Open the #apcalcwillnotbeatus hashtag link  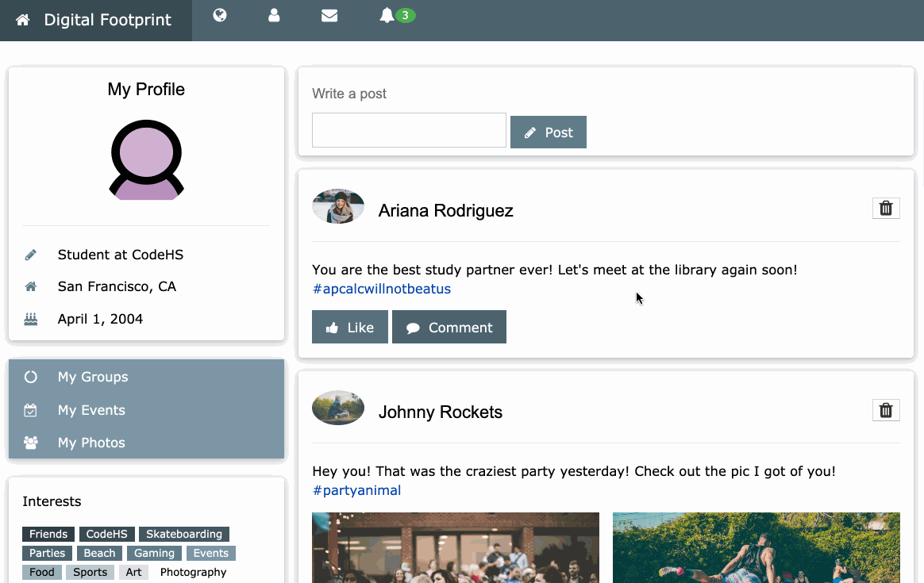click(381, 289)
